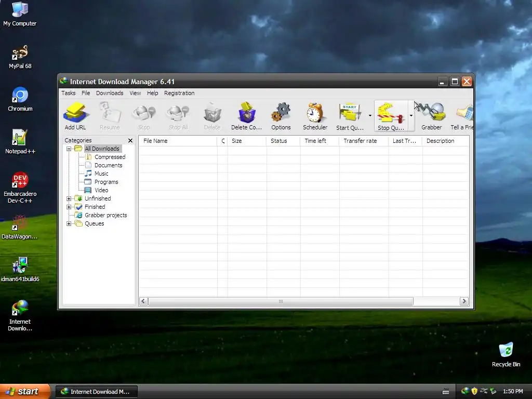The width and height of the screenshot is (532, 399).
Task: Sort by the Status column header
Action: point(283,141)
